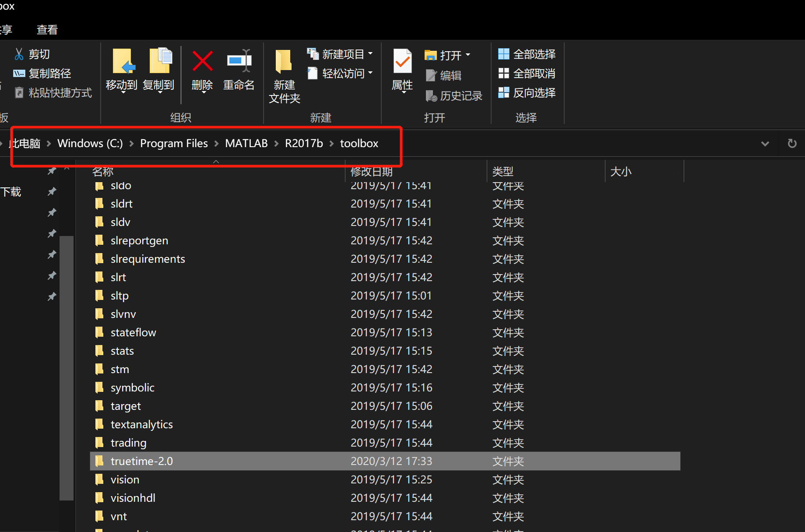Refresh the folder view with circular arrow icon
This screenshot has height=532, width=805.
(x=791, y=143)
